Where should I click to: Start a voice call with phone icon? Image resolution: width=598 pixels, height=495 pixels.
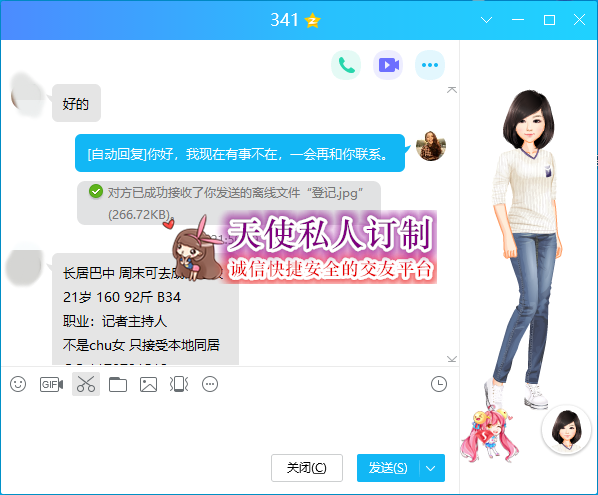346,65
